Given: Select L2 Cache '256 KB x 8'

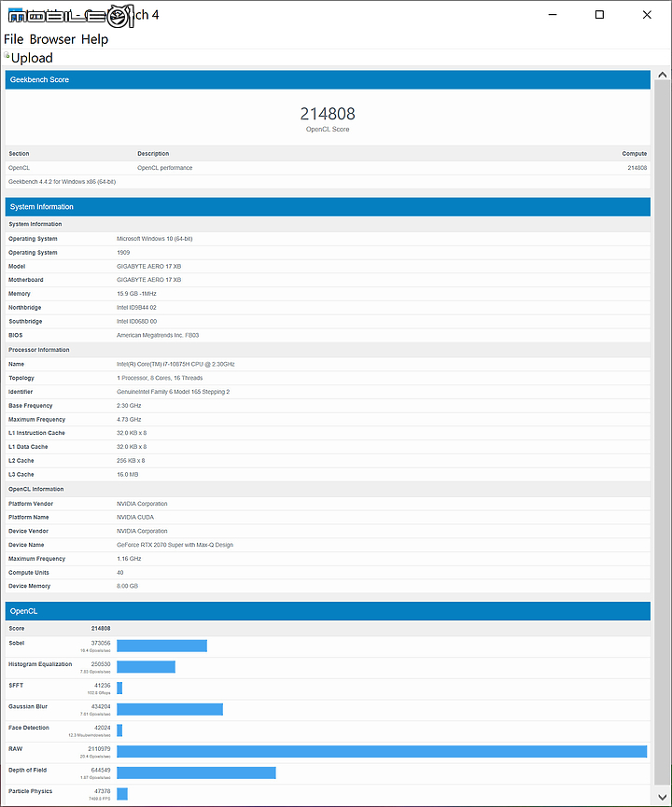Looking at the screenshot, I should point(131,461).
